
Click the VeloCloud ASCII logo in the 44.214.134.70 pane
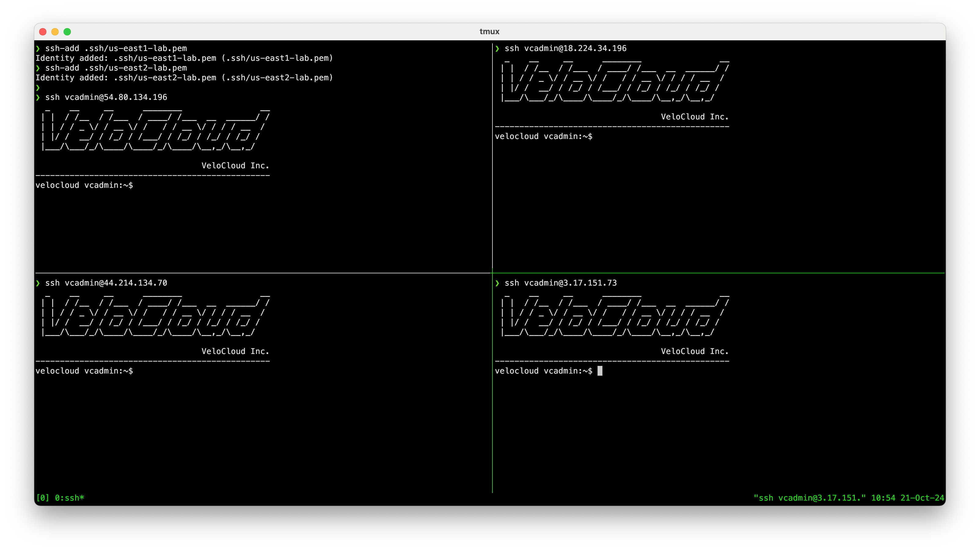155,316
